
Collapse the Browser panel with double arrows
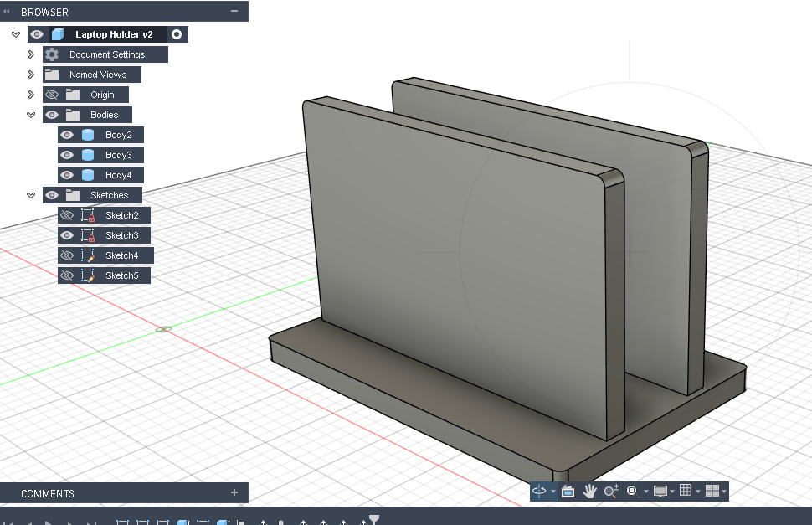point(7,12)
